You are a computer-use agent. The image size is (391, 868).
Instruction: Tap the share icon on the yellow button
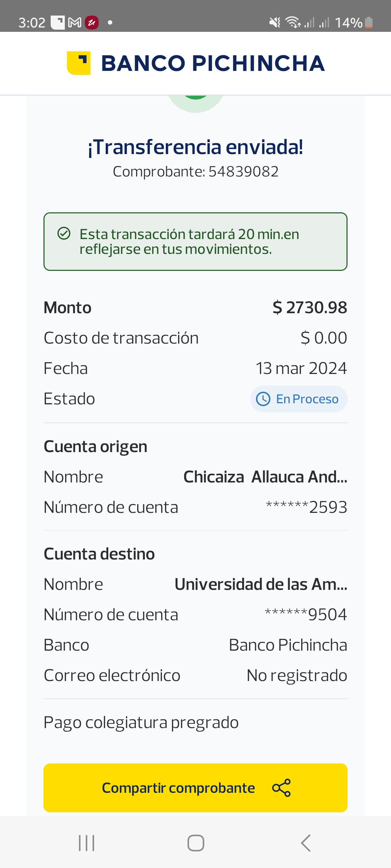(x=281, y=788)
